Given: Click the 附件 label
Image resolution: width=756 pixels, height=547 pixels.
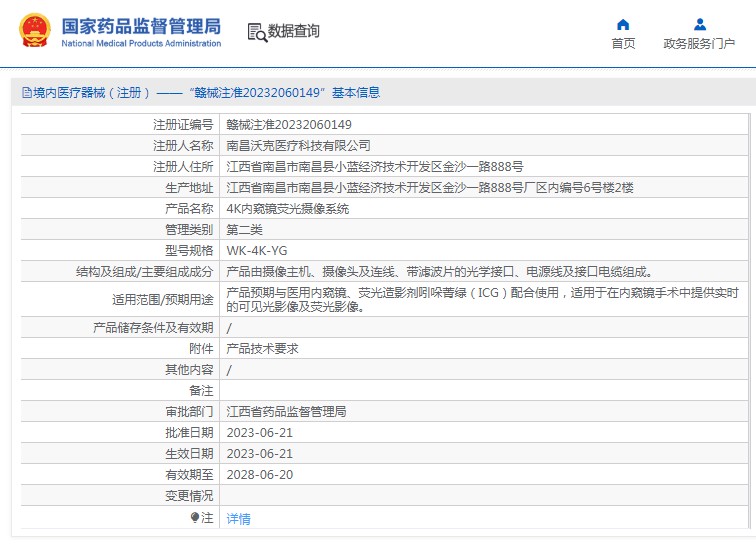Looking at the screenshot, I should coord(201,348).
